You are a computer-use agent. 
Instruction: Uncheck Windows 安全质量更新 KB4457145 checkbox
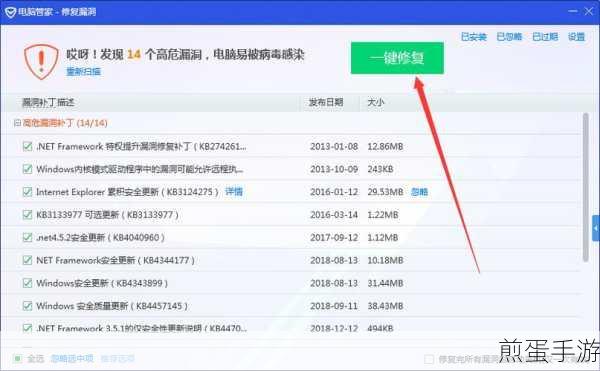pyautogui.click(x=28, y=306)
